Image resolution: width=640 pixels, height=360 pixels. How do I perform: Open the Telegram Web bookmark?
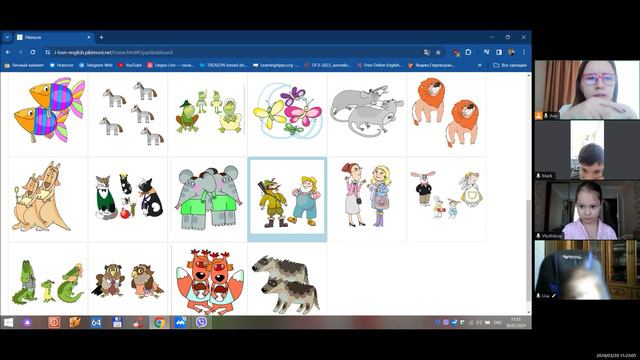click(96, 65)
